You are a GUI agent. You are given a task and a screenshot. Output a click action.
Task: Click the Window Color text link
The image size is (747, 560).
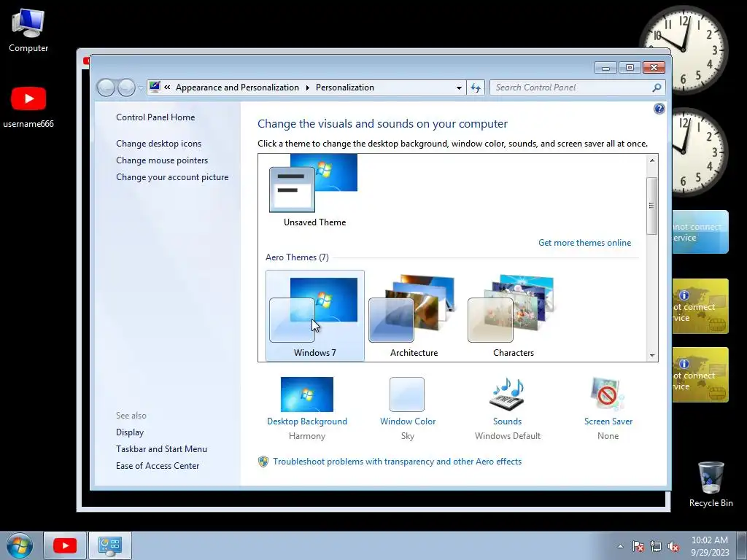(408, 421)
